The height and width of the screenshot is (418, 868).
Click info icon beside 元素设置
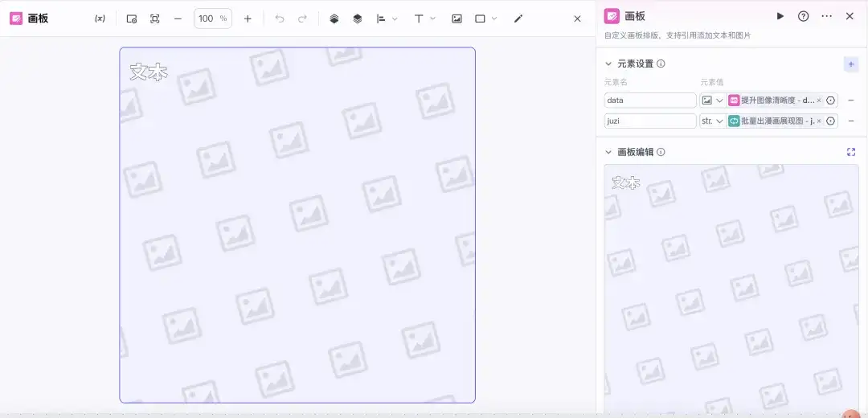[x=661, y=64]
